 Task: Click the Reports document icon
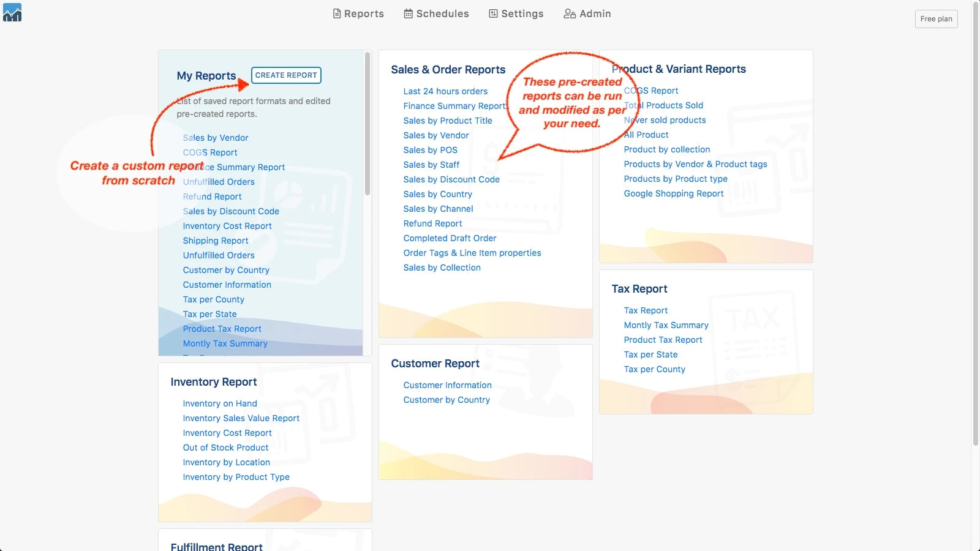pyautogui.click(x=336, y=13)
